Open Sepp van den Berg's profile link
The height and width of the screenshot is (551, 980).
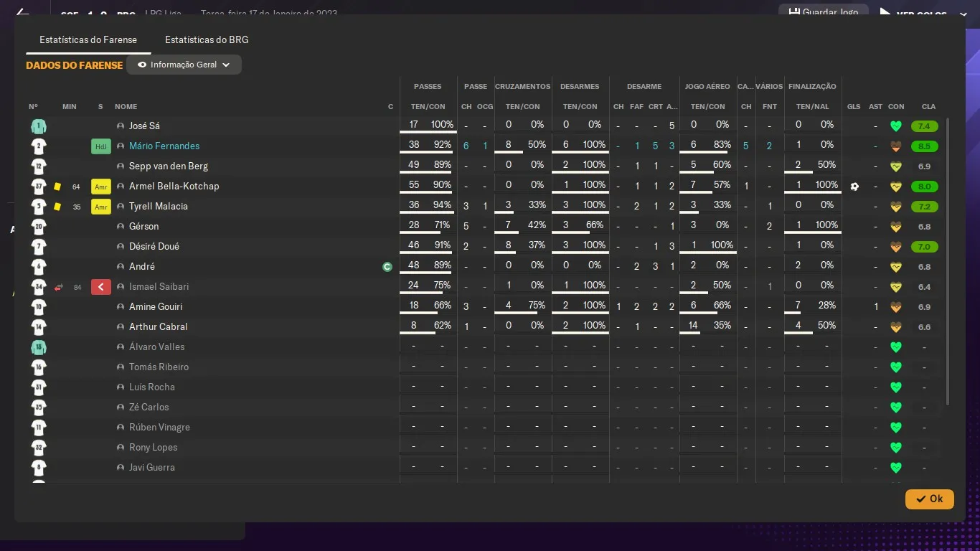pyautogui.click(x=169, y=166)
